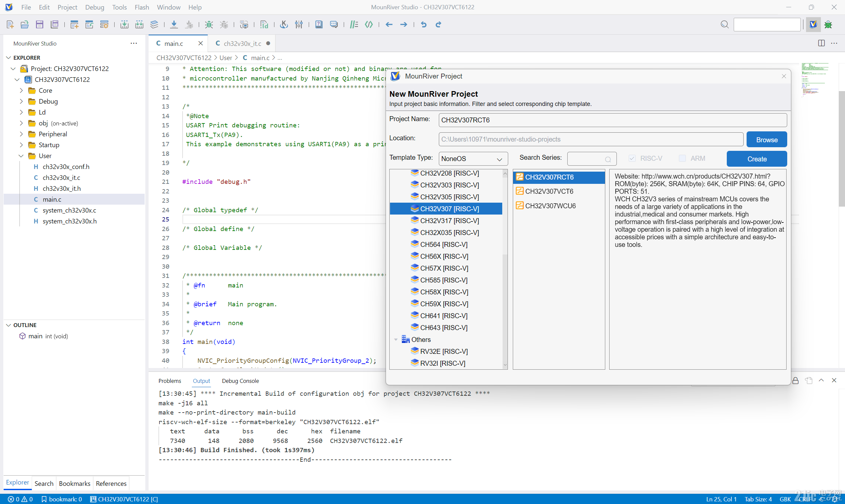This screenshot has width=845, height=504.
Task: Expand the Peripheral folder
Action: 21,134
